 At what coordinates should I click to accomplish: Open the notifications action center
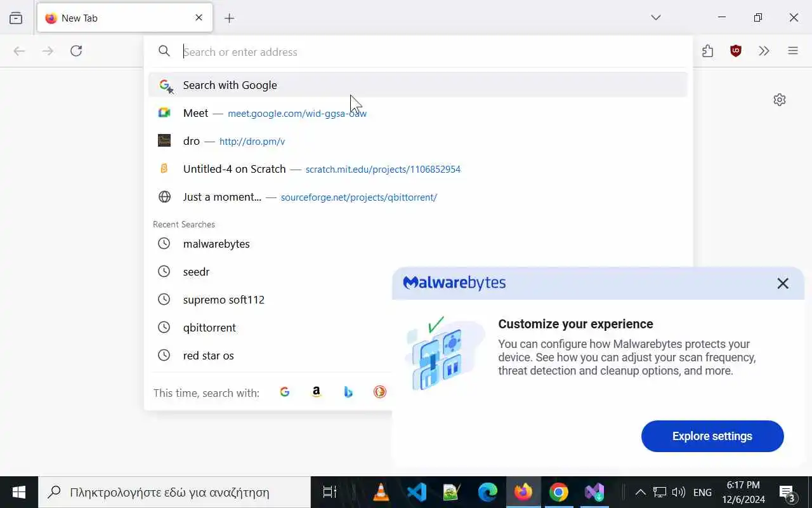coord(787,492)
